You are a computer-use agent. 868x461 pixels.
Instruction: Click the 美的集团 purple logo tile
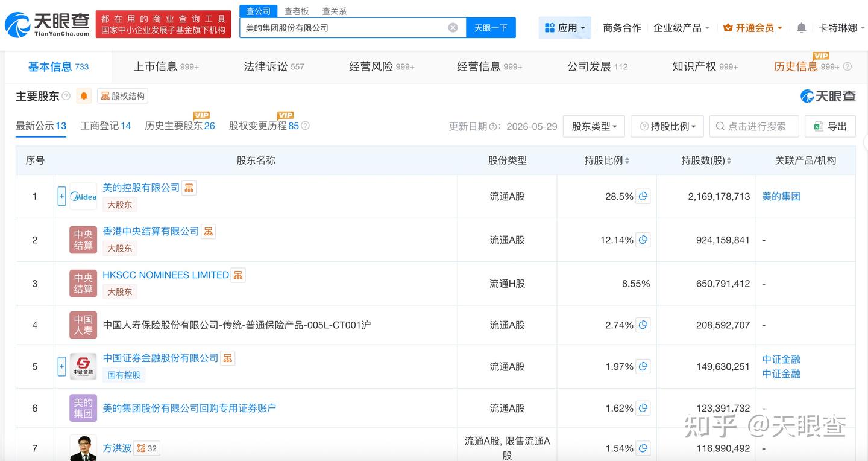coord(83,408)
